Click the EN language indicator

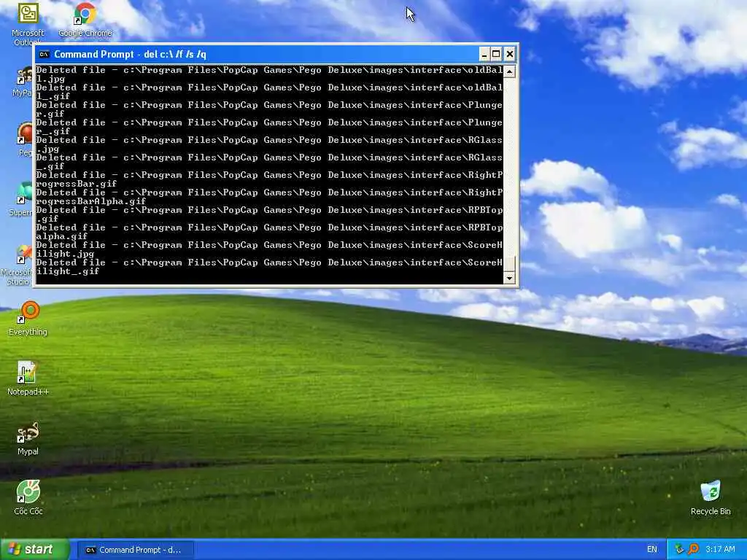click(x=651, y=549)
